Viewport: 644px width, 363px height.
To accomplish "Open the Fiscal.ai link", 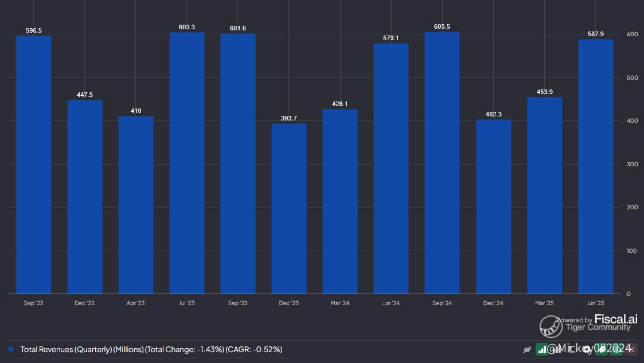I will coord(615,319).
